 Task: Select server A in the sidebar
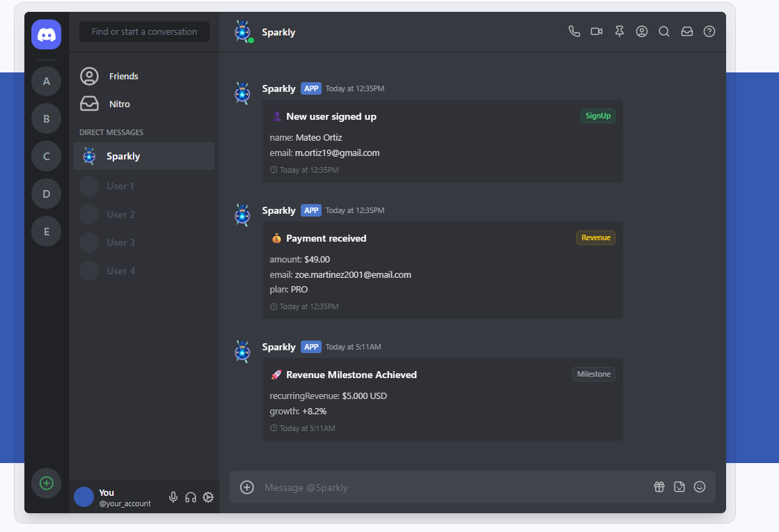point(46,81)
